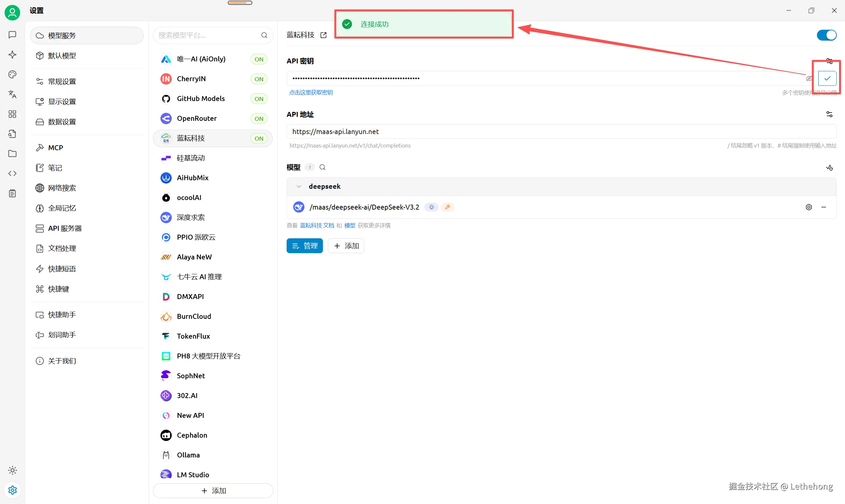845x504 pixels.
Task: Select OpenRouter provider in list
Action: click(x=197, y=118)
